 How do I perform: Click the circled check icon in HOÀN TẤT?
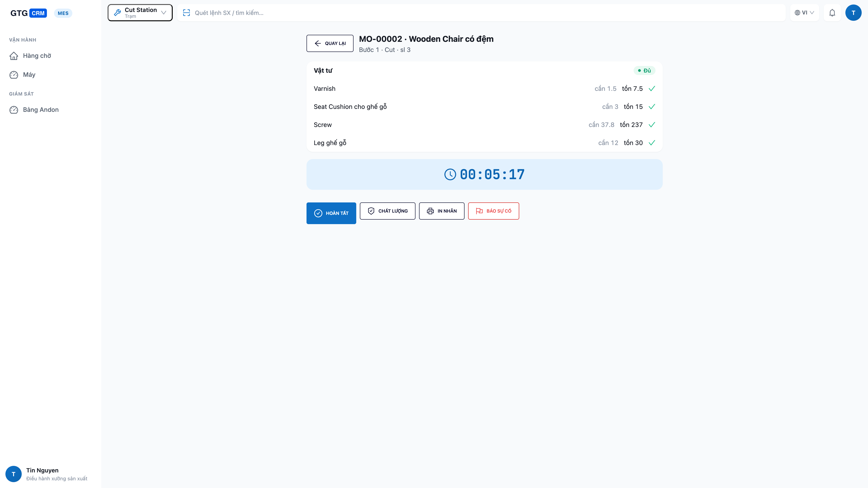click(318, 213)
